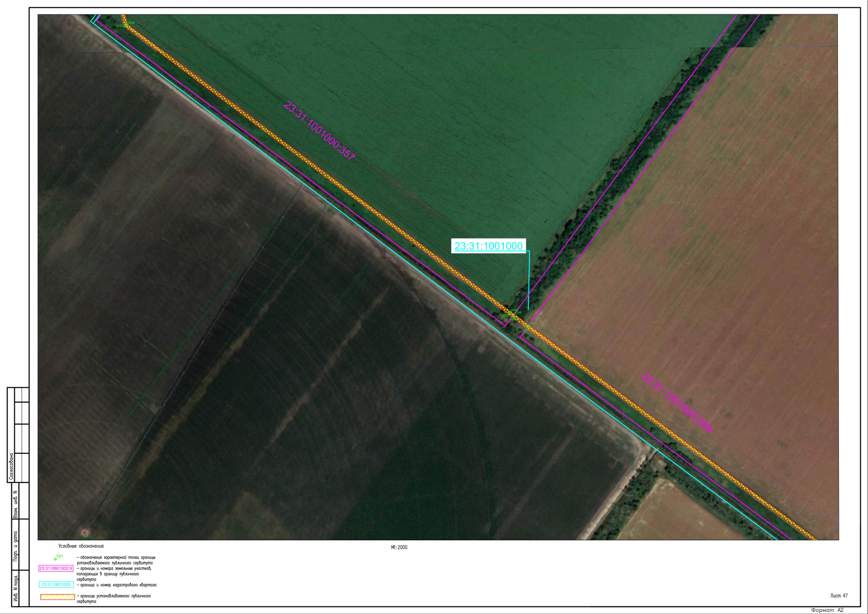Click the М1:2000 scale text
868x614 pixels.
point(399,547)
